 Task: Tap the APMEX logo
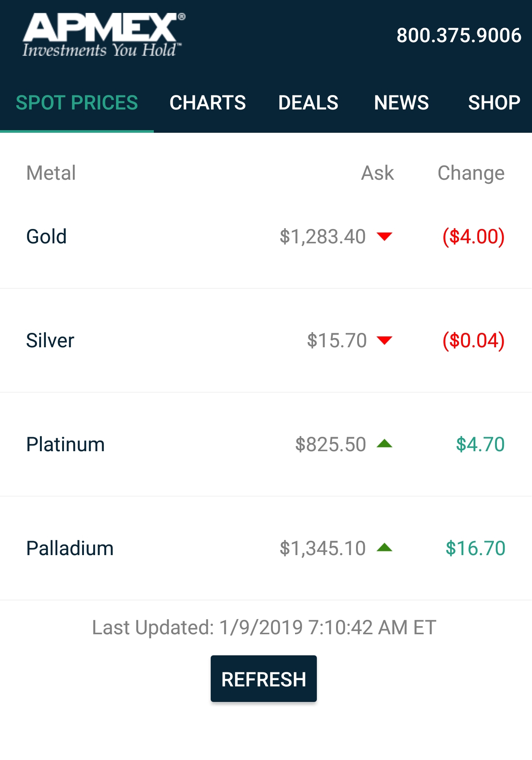click(104, 35)
